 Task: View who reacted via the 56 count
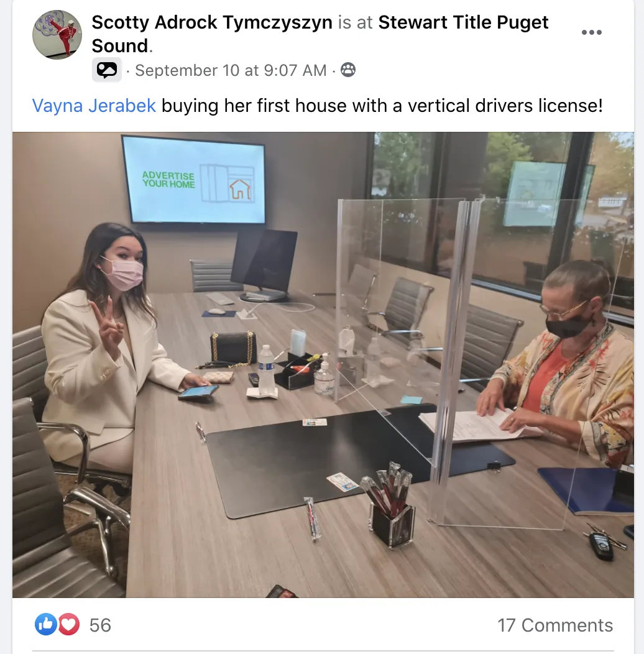[100, 625]
